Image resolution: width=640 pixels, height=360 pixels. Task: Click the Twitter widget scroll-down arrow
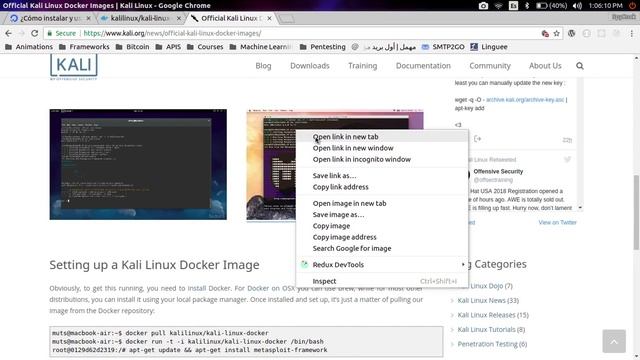(580, 208)
